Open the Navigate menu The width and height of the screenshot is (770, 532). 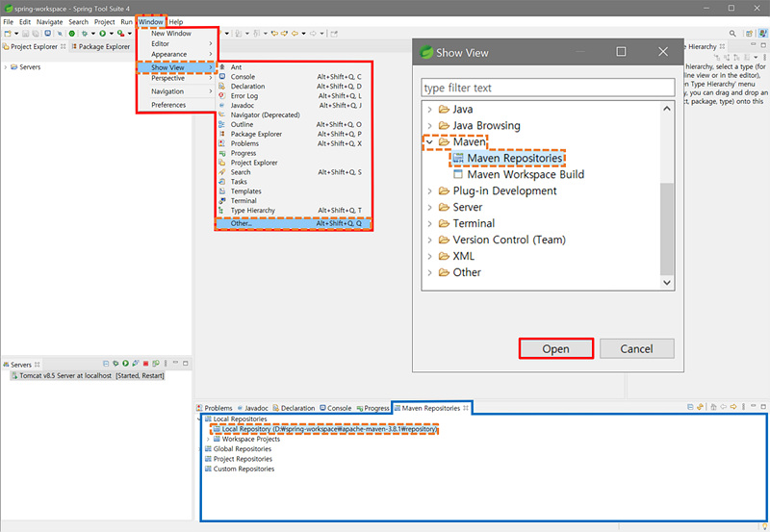pos(50,21)
